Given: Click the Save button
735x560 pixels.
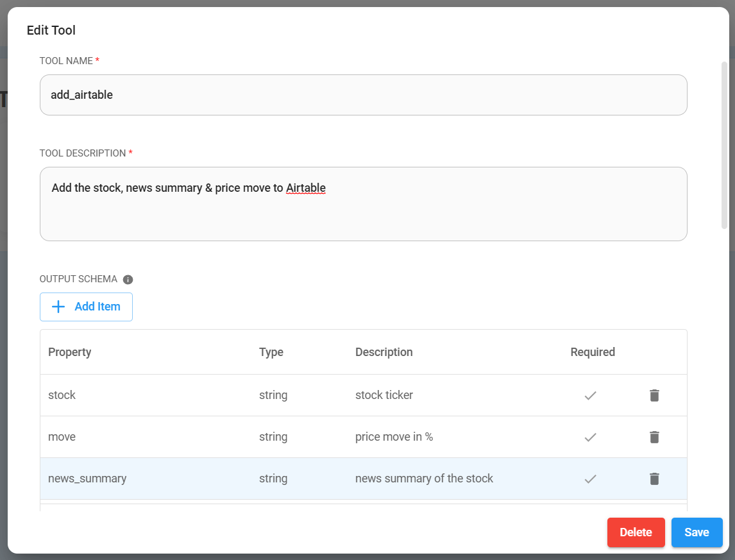Looking at the screenshot, I should (697, 532).
